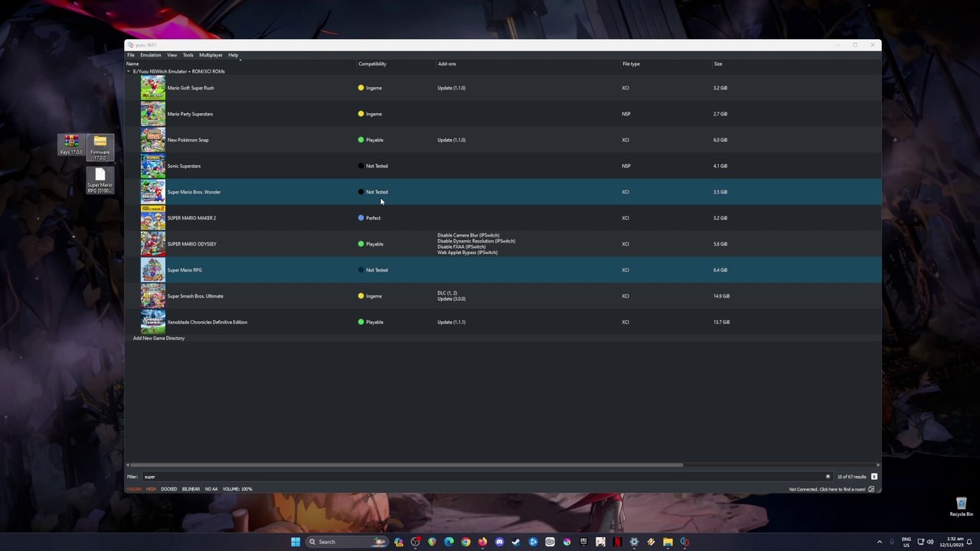Open the Tools menu
The height and width of the screenshot is (551, 980).
pyautogui.click(x=188, y=55)
